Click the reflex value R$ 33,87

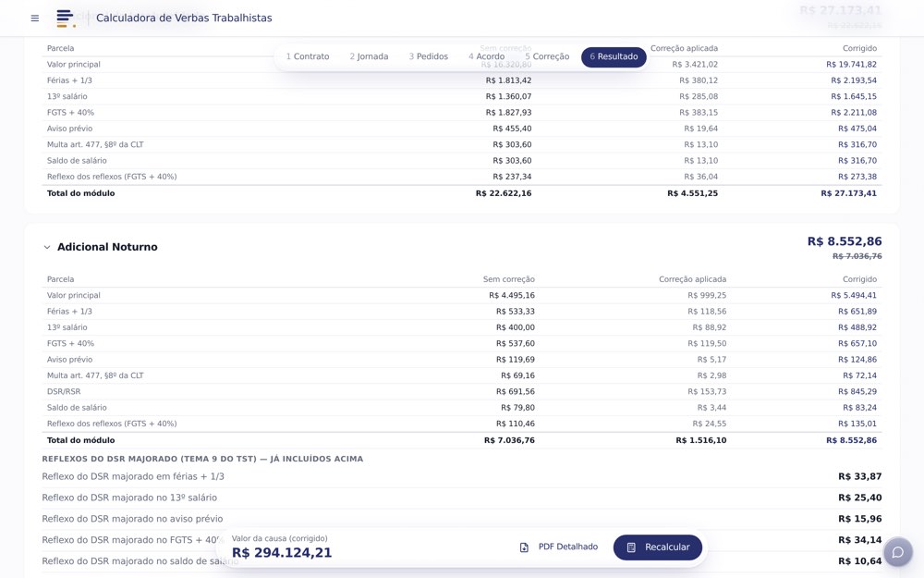point(859,476)
